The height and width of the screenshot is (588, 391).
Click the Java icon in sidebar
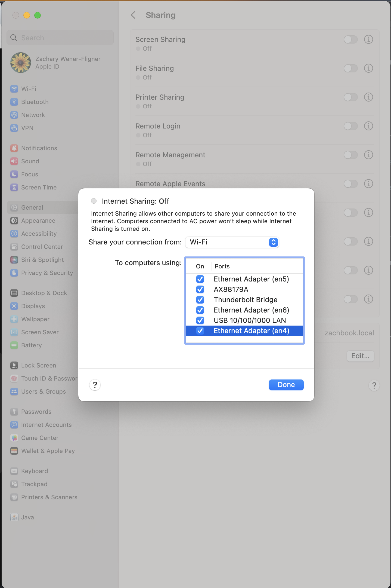[x=14, y=517]
